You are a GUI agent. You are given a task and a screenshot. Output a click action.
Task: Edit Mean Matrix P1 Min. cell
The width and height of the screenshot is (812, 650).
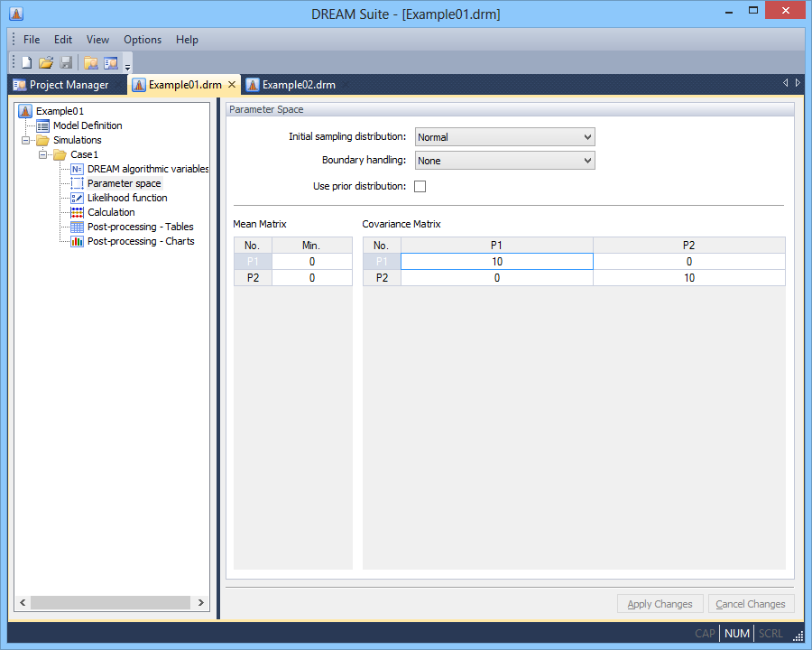pyautogui.click(x=312, y=262)
